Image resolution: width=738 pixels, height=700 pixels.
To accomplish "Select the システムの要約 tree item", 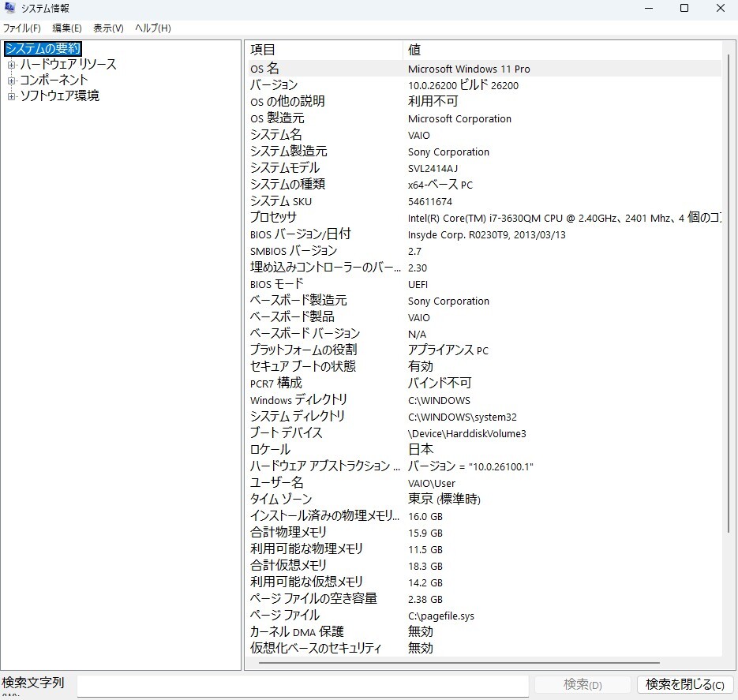I will coord(43,48).
